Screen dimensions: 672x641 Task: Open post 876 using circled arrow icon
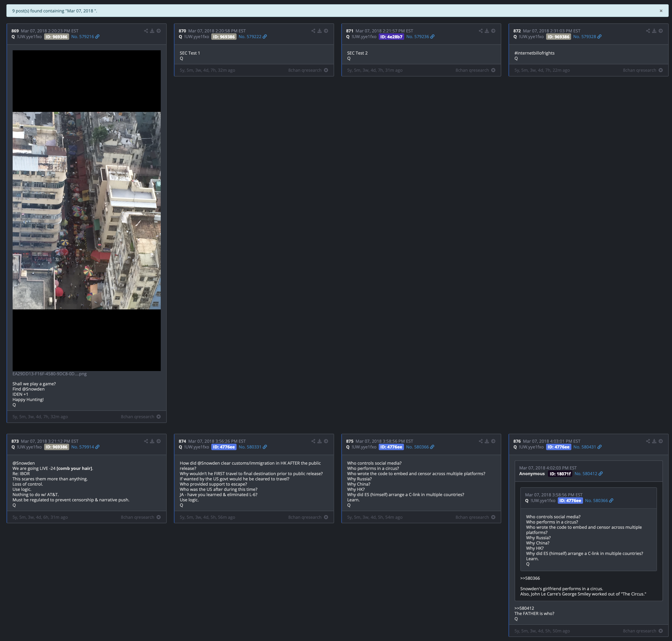(661, 441)
